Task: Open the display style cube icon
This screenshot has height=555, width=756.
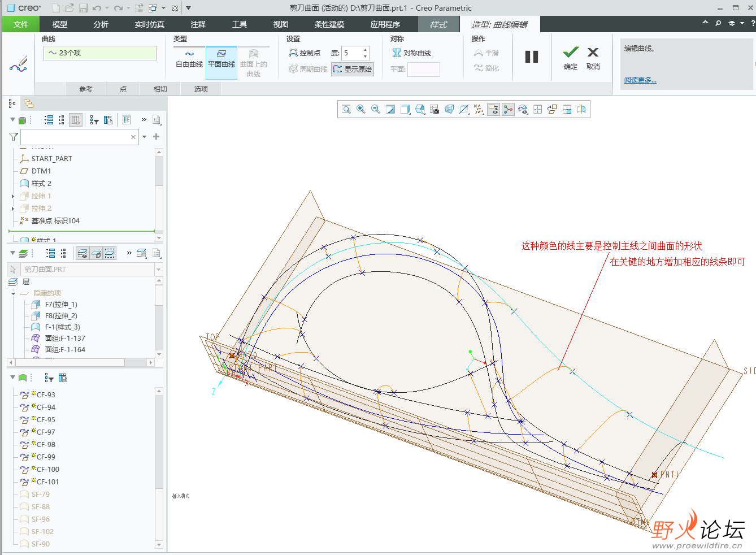Action: click(405, 109)
